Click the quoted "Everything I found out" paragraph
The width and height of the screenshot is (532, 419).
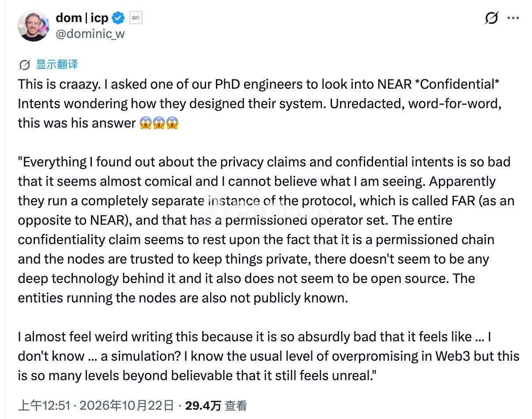[266, 230]
